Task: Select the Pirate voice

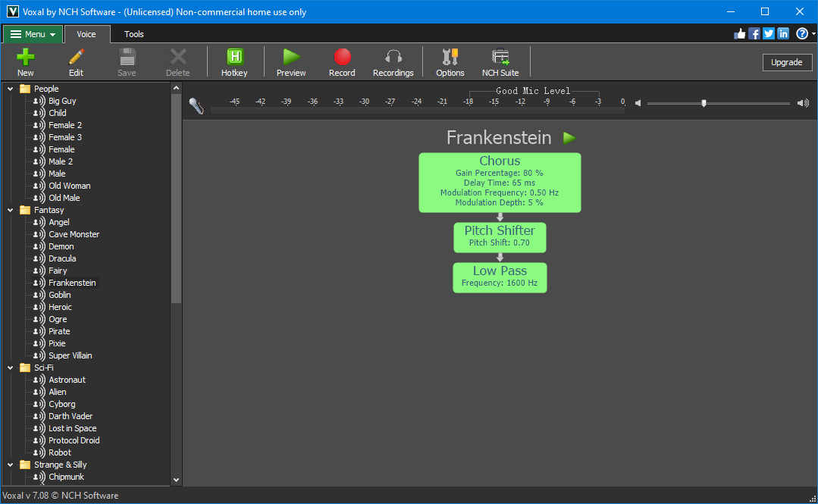Action: coord(59,332)
